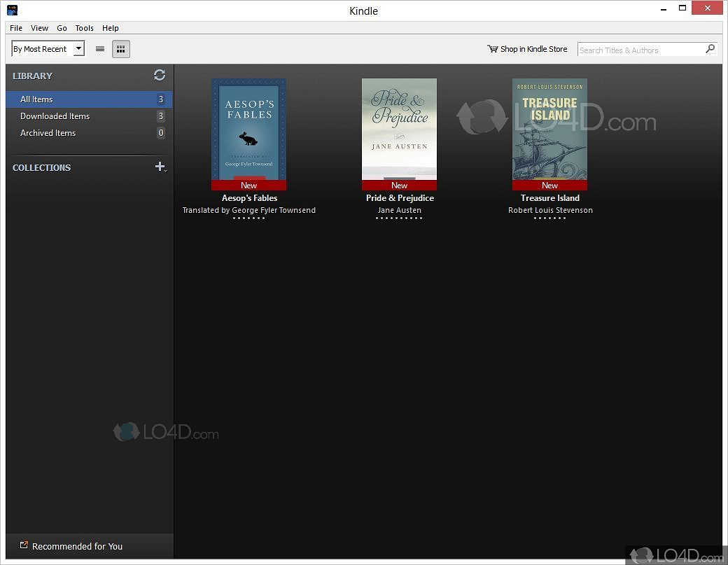The height and width of the screenshot is (565, 728).
Task: Click the count badge beside Archived Items
Action: tap(160, 133)
